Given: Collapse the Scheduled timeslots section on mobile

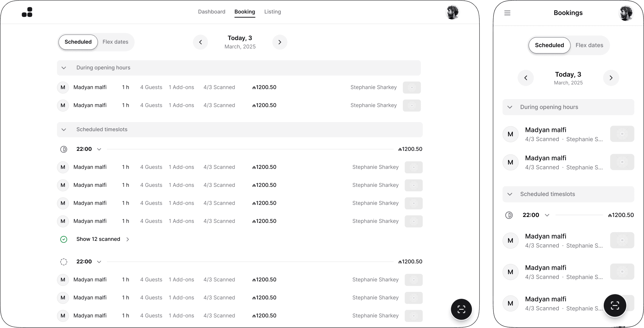Looking at the screenshot, I should [x=510, y=194].
